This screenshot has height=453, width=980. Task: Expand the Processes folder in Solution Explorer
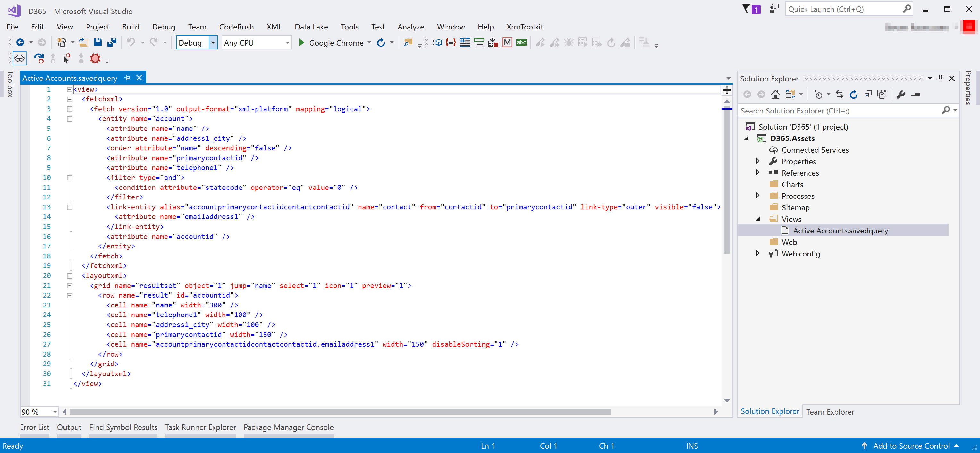(757, 196)
